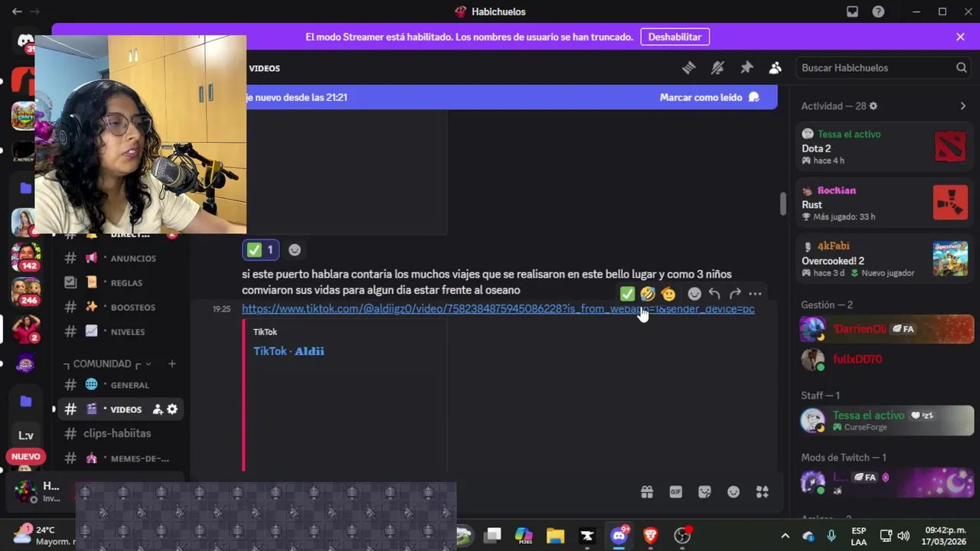The height and width of the screenshot is (551, 980).
Task: React with saluting emoji from hover toolbar
Action: 668,294
